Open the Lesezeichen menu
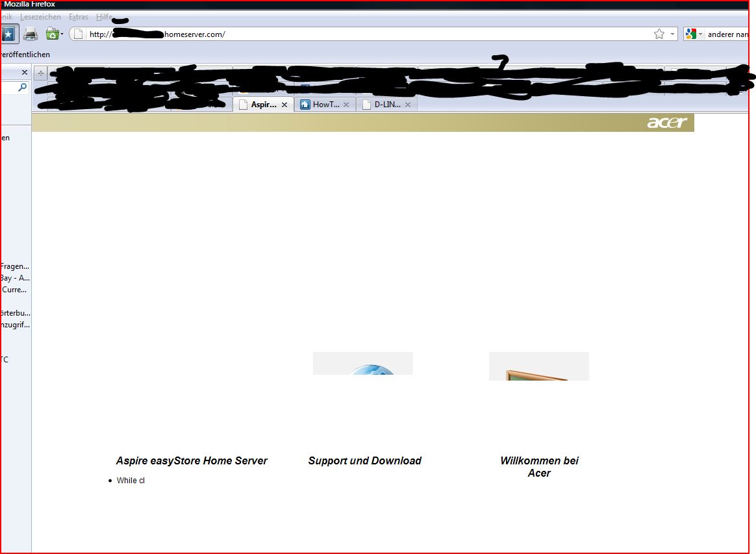 coord(40,17)
